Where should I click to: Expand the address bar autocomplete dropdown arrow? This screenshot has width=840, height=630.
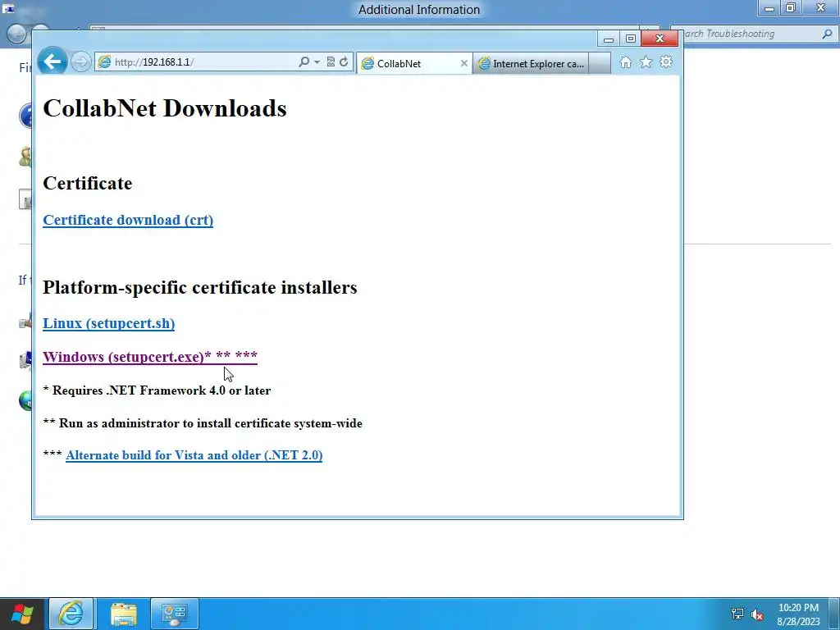click(317, 62)
